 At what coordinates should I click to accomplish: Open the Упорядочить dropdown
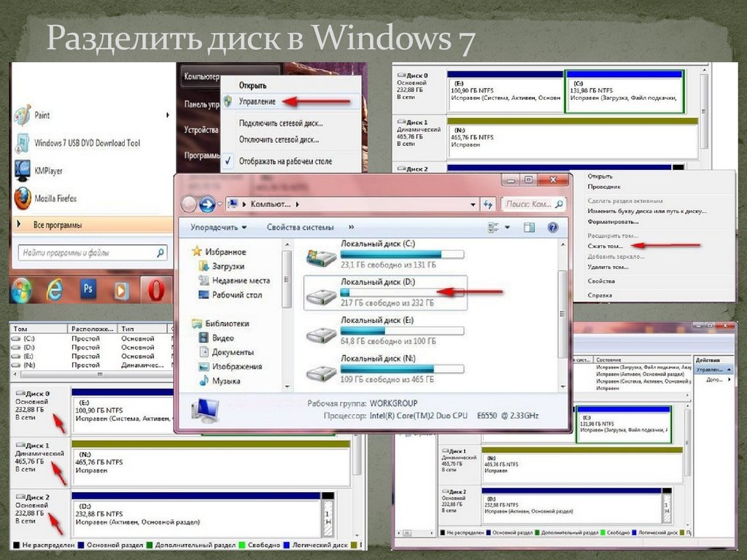tap(219, 227)
